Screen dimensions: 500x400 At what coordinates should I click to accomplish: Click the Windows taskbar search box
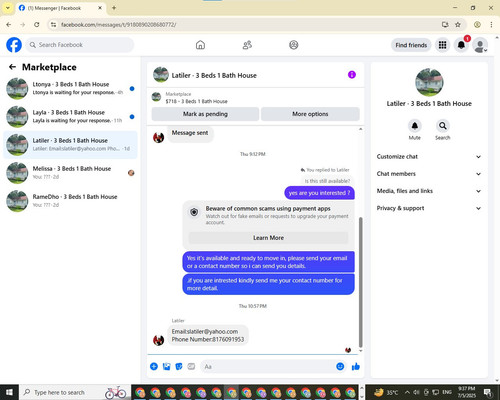[x=75, y=392]
